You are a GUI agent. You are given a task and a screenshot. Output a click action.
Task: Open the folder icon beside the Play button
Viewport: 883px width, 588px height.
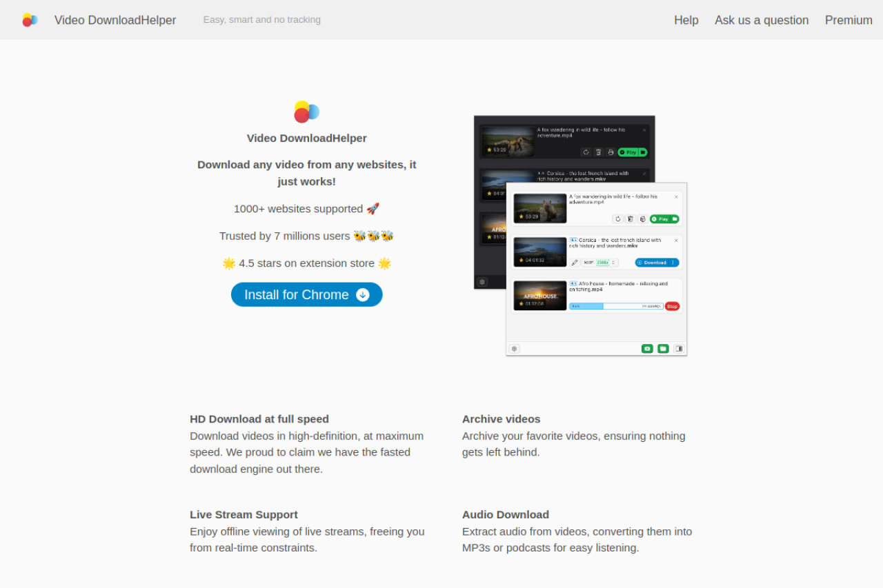point(675,219)
